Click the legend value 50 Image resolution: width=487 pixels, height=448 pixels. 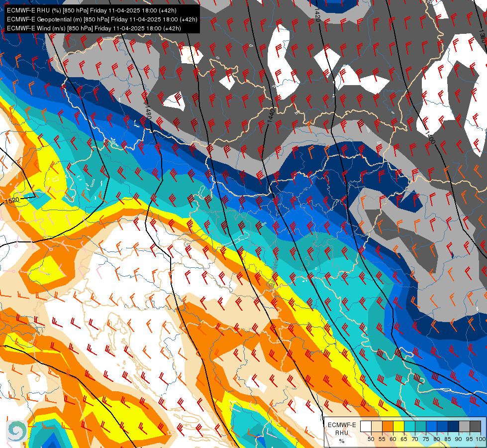371,439
